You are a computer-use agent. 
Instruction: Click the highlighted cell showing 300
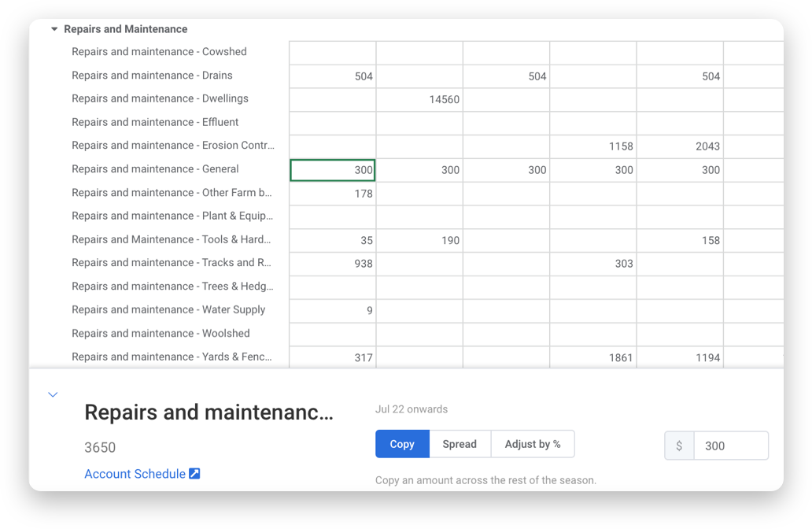[x=332, y=169]
